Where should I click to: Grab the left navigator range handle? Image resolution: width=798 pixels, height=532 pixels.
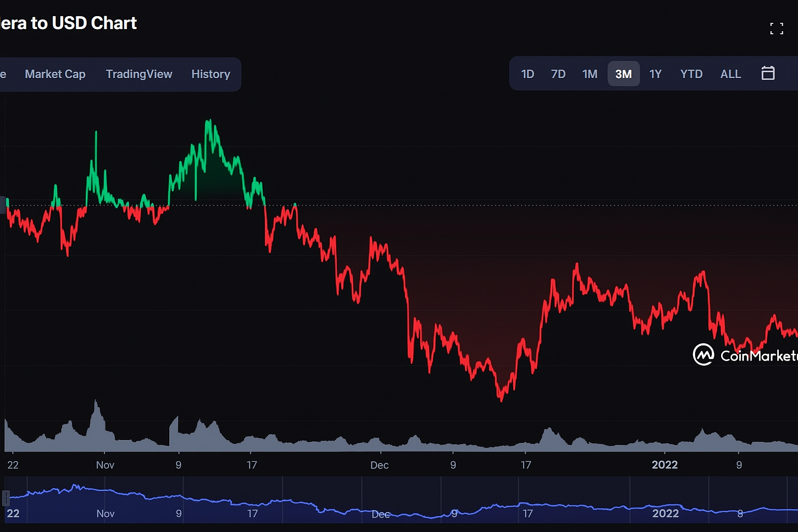[6, 498]
